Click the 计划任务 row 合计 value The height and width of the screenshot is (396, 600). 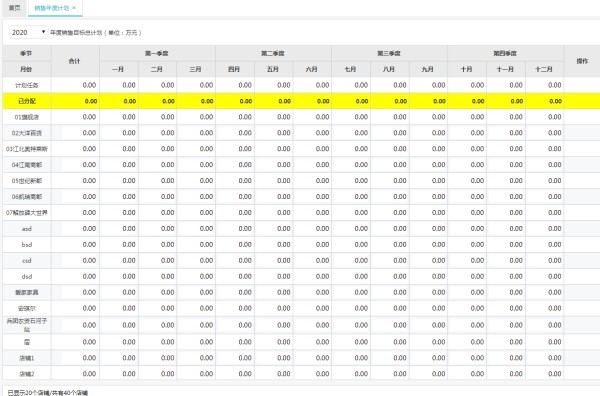(x=89, y=85)
